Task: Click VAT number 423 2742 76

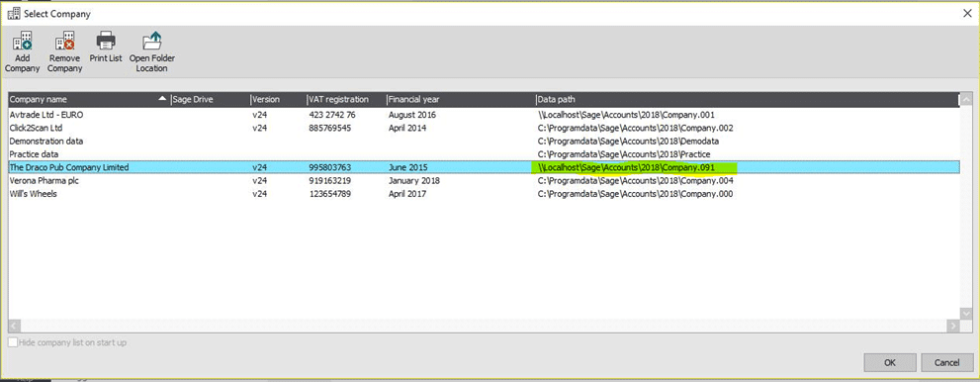Action: [x=332, y=115]
